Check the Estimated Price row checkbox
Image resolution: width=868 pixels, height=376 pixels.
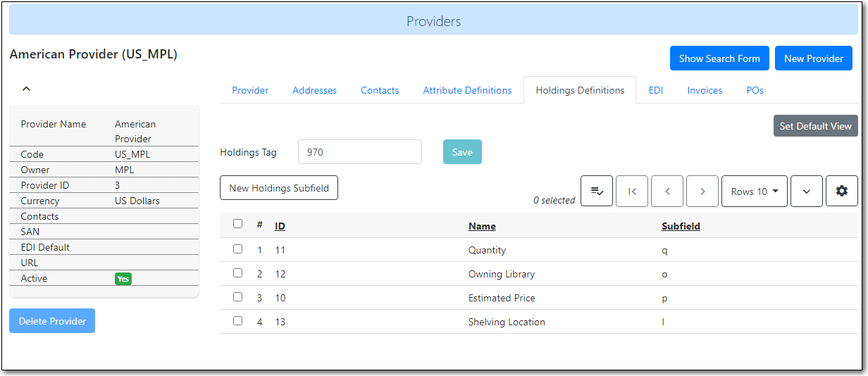tap(238, 297)
